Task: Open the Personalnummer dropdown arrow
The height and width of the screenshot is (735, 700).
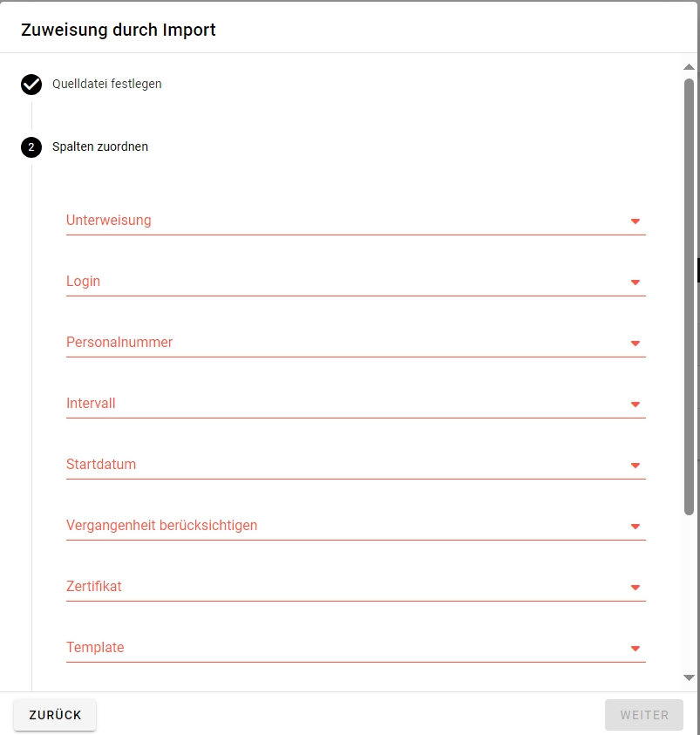Action: tap(635, 344)
